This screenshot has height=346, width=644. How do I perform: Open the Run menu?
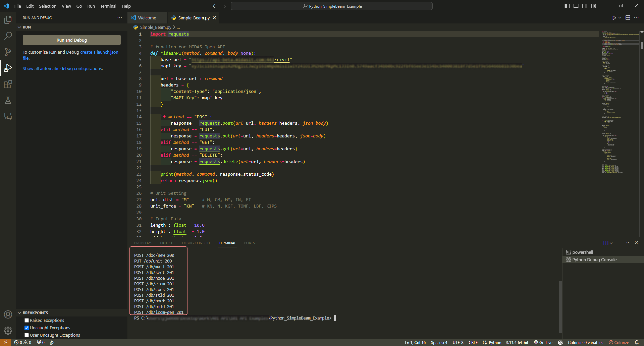[91, 6]
